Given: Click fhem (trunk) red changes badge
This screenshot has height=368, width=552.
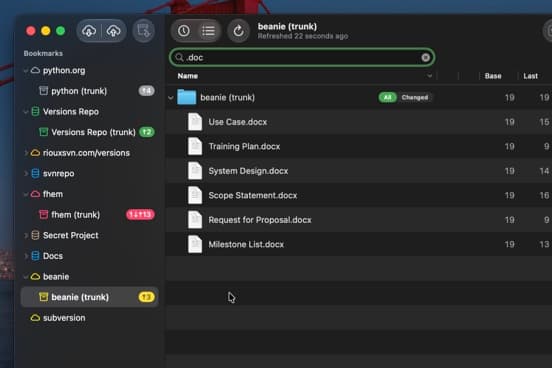Looking at the screenshot, I should tap(140, 214).
